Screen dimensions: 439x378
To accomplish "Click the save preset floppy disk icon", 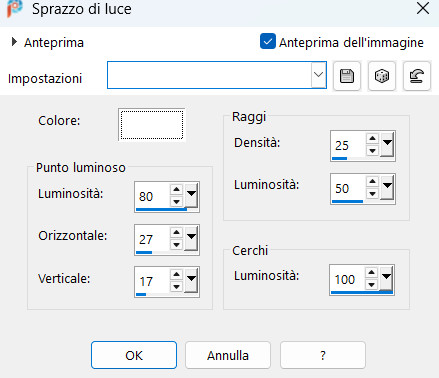I will 347,76.
